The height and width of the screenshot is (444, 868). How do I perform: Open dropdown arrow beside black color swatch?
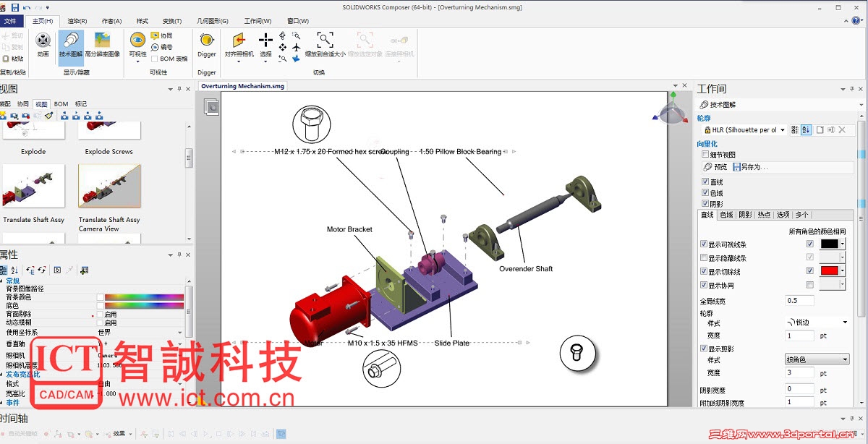click(842, 244)
